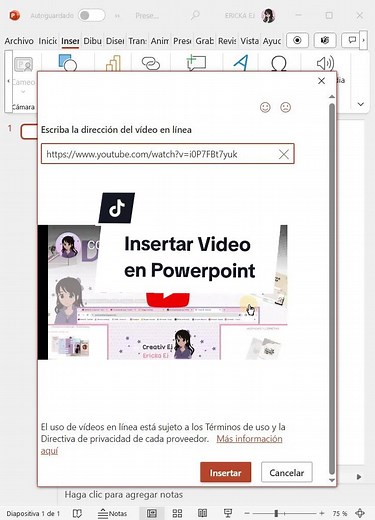Click the 75 % zoom level

click(x=340, y=513)
